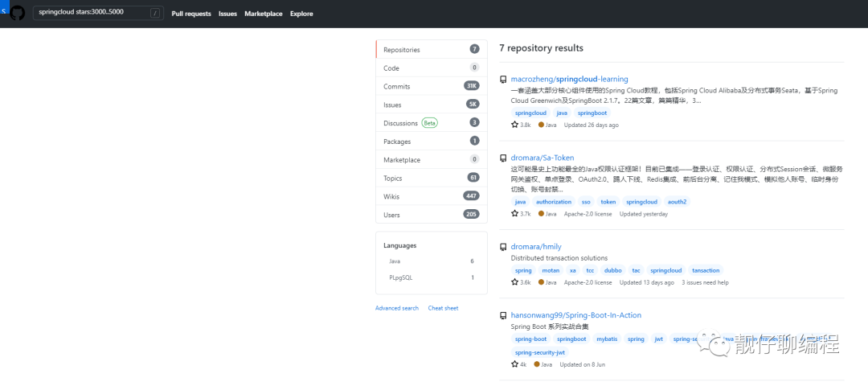This screenshot has width=868, height=382.
Task: Open Pull requests in the header
Action: [191, 14]
